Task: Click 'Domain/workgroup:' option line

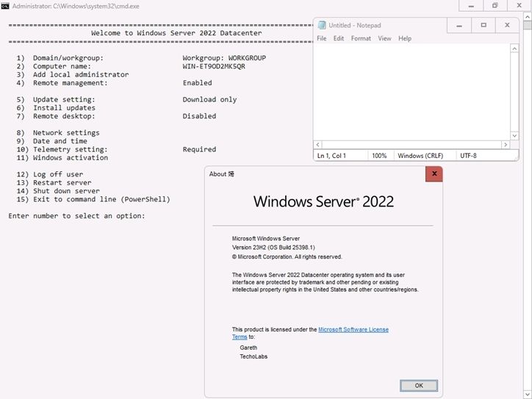Action: [60, 58]
